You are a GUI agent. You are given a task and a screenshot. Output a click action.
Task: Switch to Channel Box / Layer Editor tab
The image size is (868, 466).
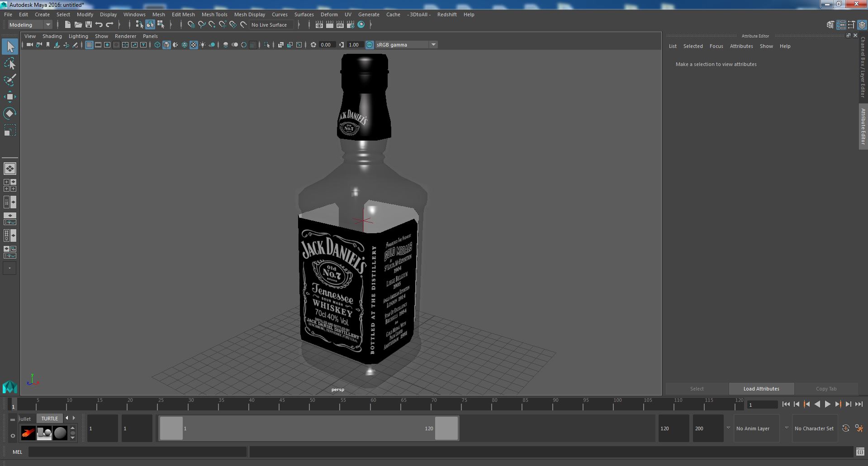click(863, 68)
